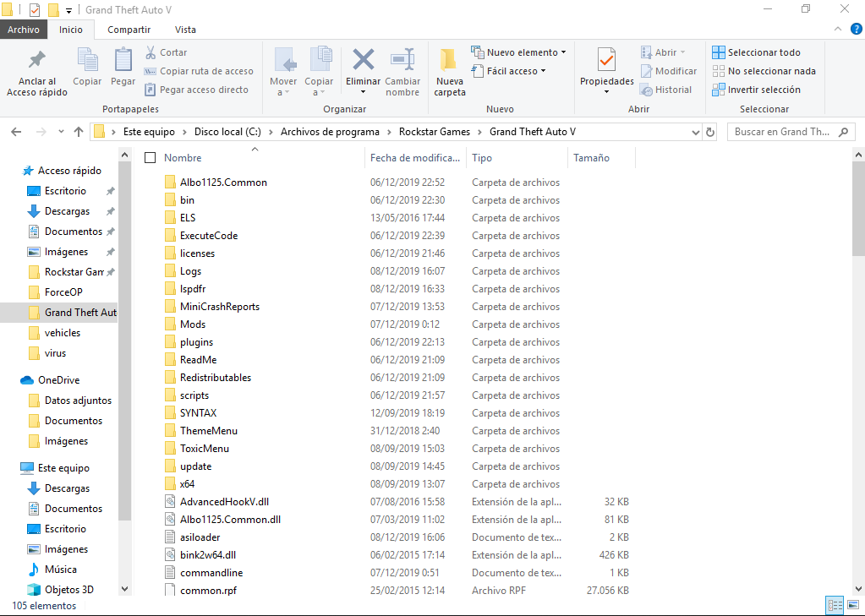Switch to the Vista tab

(x=185, y=30)
